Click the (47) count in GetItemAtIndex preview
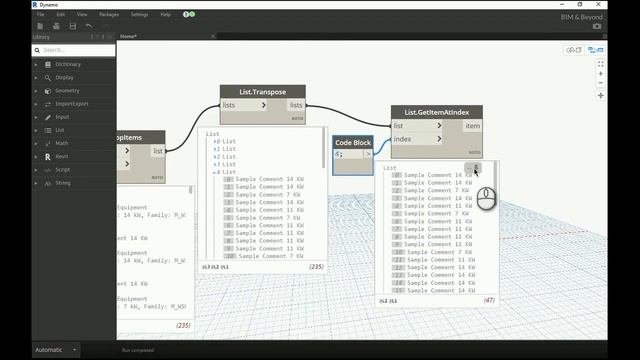Screen dimensions: 640x360 tap(489, 300)
